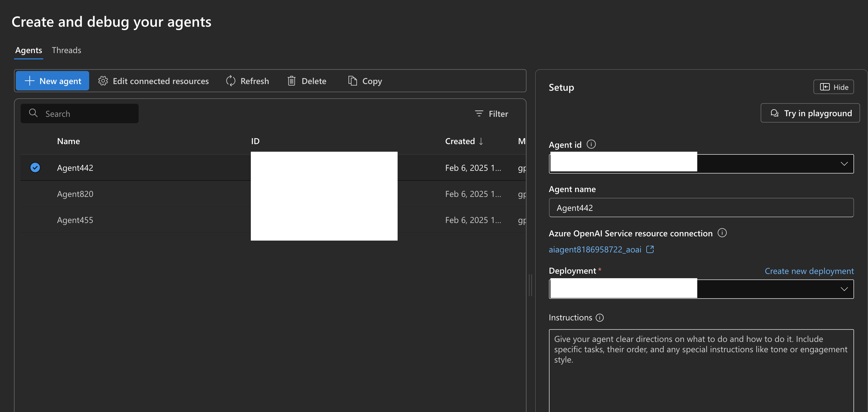Click the New agent plus icon
Screen dimensions: 868x412
pos(30,81)
